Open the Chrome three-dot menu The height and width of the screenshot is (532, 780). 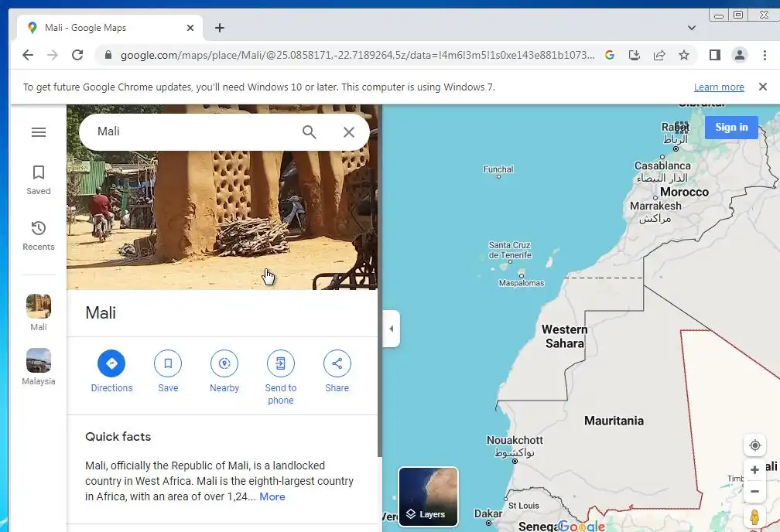coord(765,55)
